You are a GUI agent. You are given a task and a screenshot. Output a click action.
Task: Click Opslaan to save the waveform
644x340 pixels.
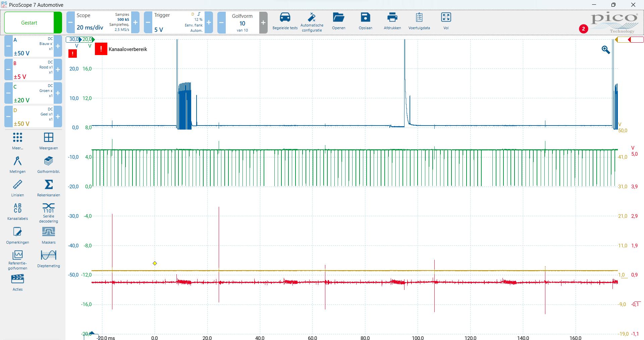pos(365,17)
